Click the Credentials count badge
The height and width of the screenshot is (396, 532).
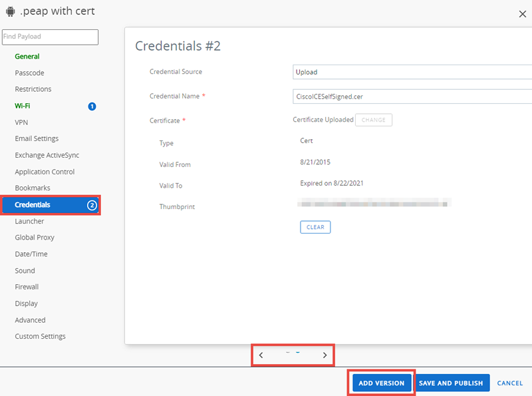92,205
